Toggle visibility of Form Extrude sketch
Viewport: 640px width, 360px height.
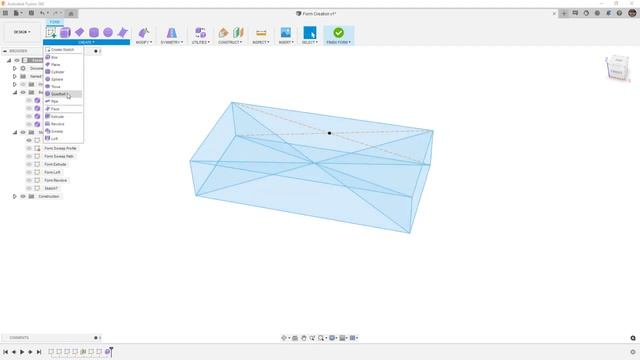click(x=29, y=164)
